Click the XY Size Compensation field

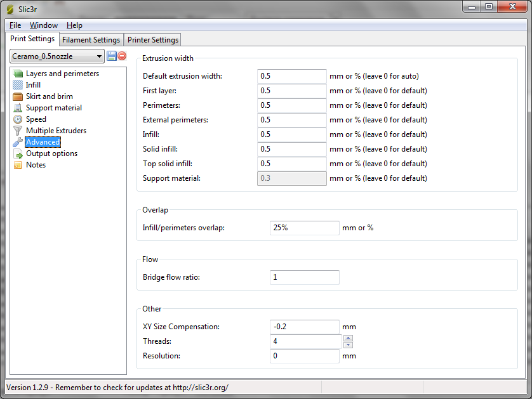click(305, 327)
